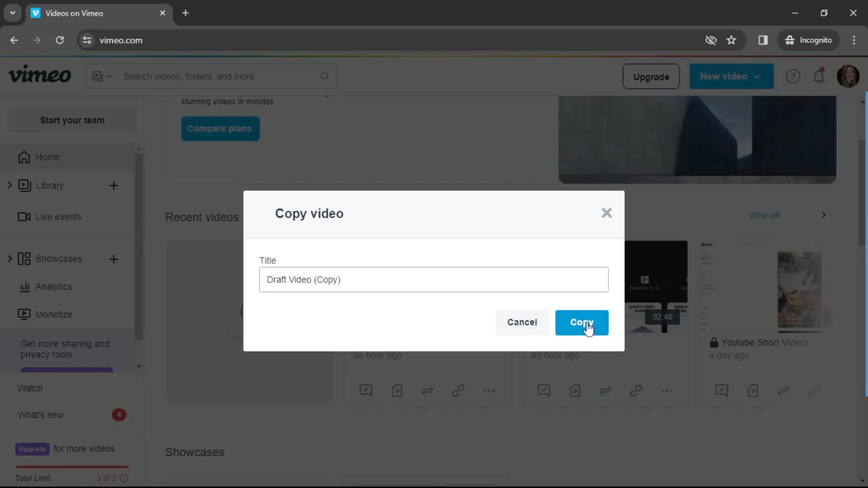The width and height of the screenshot is (868, 488).
Task: Select the Videos on Vimeo tab
Action: [99, 13]
